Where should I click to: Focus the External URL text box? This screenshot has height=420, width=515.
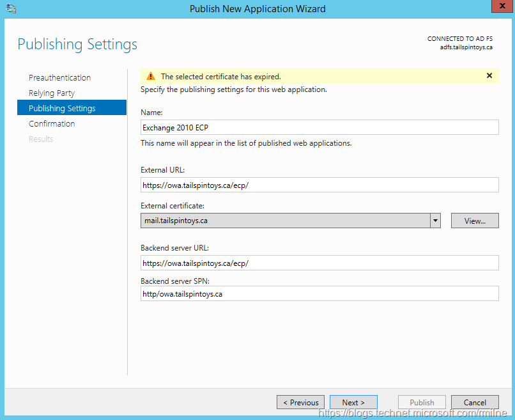point(319,185)
